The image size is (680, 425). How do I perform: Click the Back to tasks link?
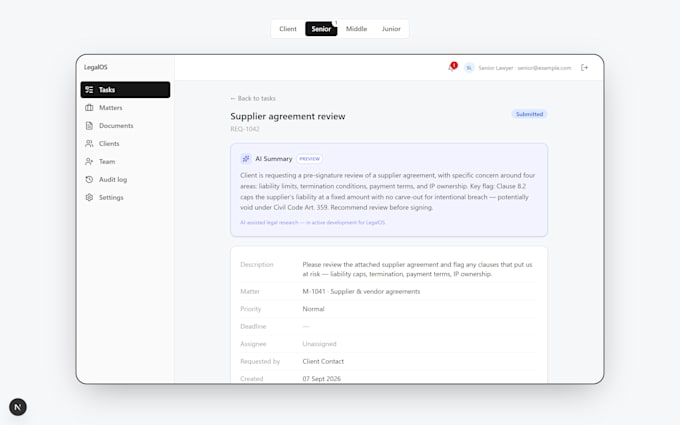click(253, 98)
